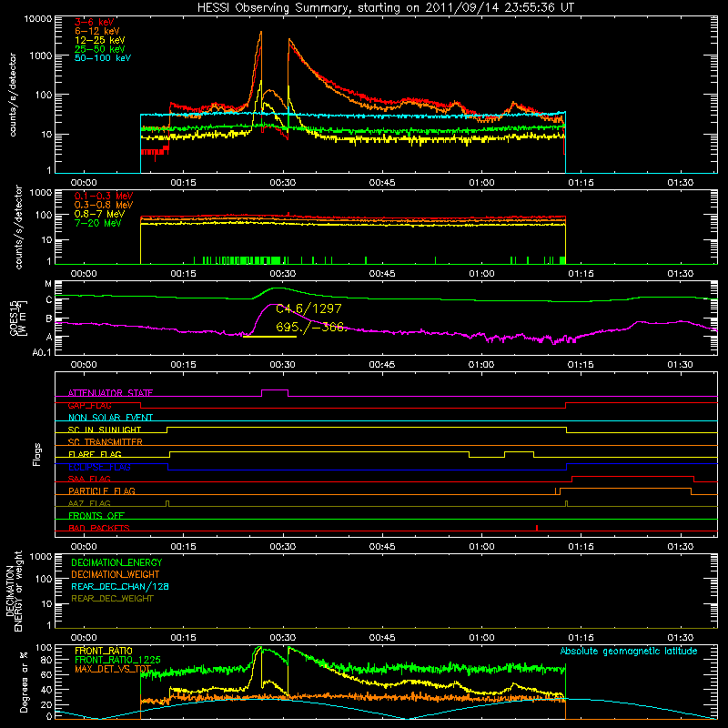This screenshot has height=728, width=728.
Task: Click the Degrees or % axis title
Action: (24, 682)
